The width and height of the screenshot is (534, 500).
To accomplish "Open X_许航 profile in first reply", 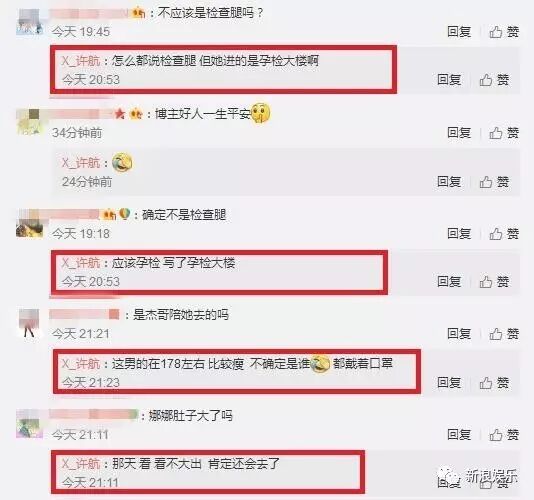I will (81, 61).
